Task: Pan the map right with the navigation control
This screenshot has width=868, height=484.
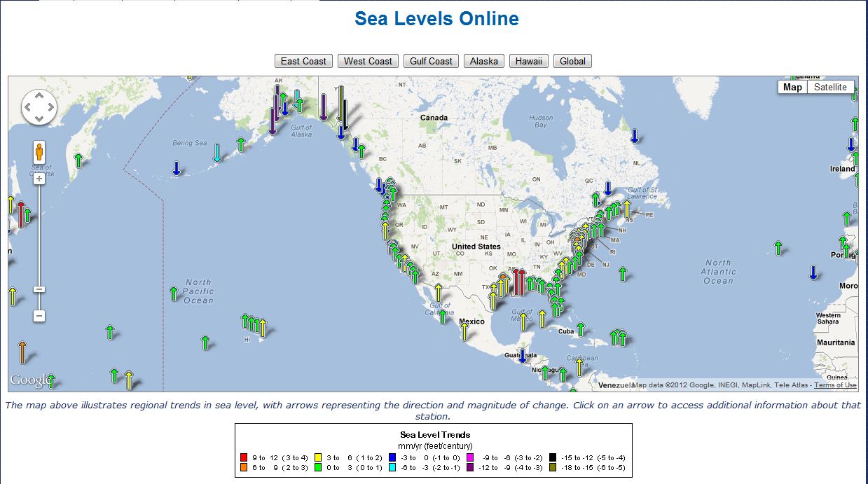Action: pos(50,109)
